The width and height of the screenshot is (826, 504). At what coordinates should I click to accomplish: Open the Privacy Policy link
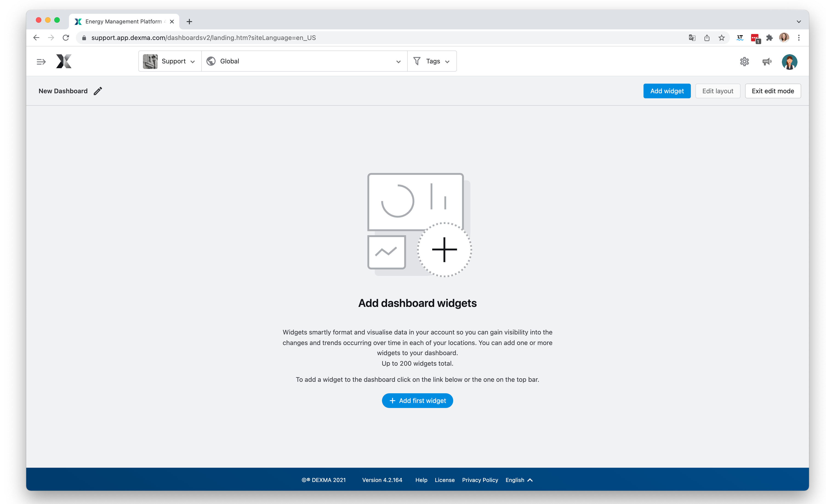click(480, 480)
